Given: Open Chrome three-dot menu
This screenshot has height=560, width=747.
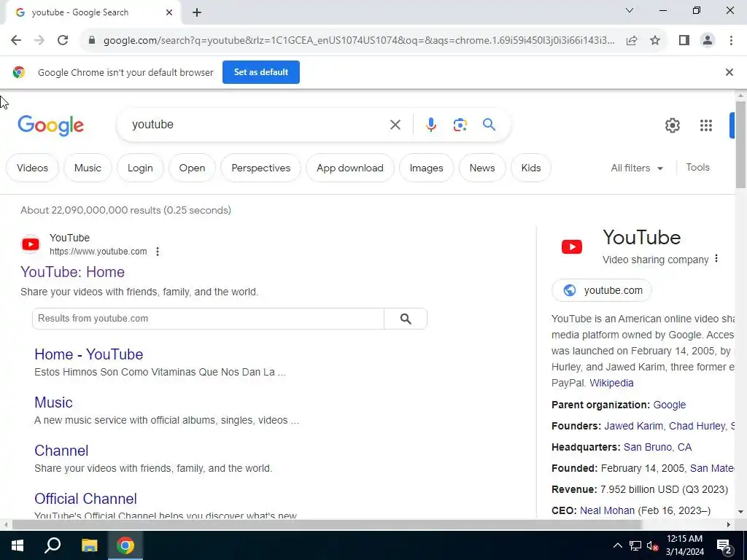Looking at the screenshot, I should tap(731, 41).
